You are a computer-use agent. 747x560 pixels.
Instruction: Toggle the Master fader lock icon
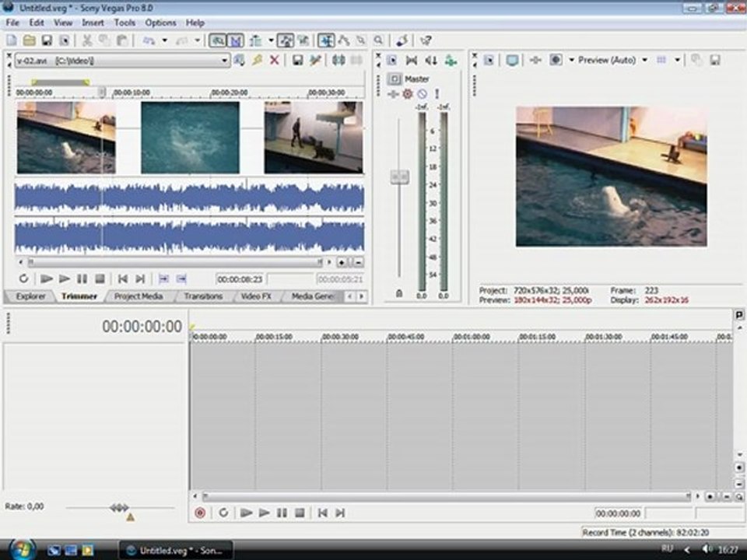(399, 294)
